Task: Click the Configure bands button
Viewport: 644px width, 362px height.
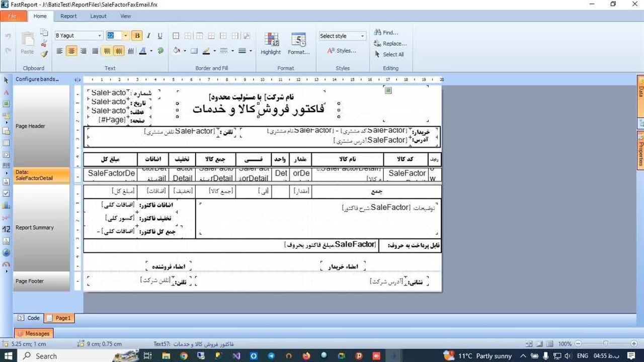Action: (37, 79)
